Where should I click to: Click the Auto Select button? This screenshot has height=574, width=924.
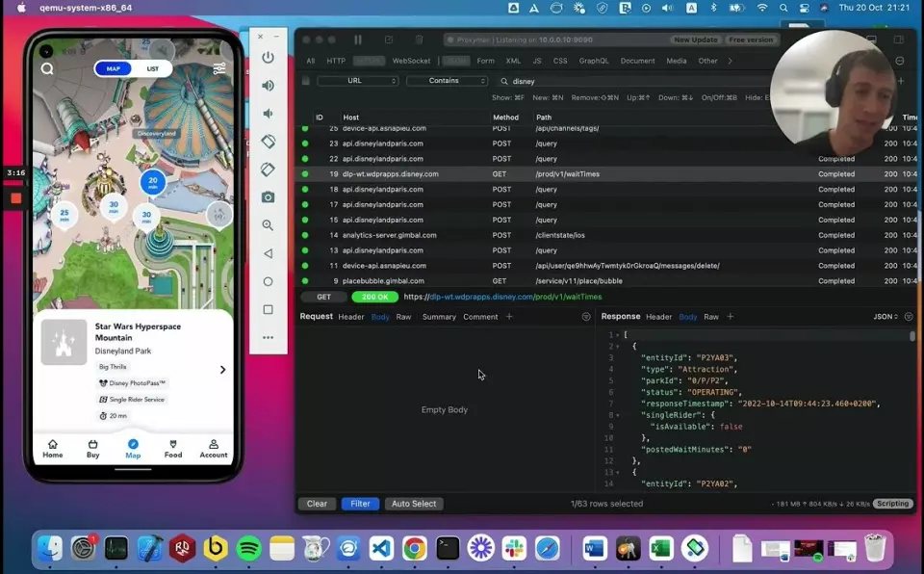[x=414, y=504]
